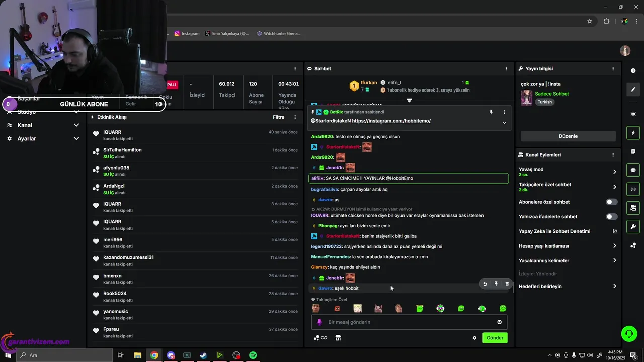Open the Instagram bookmark
The image size is (644, 362).
(187, 34)
